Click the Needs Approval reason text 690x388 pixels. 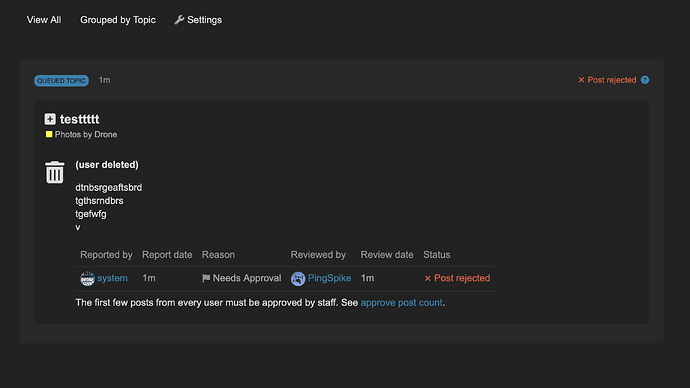[x=247, y=278]
